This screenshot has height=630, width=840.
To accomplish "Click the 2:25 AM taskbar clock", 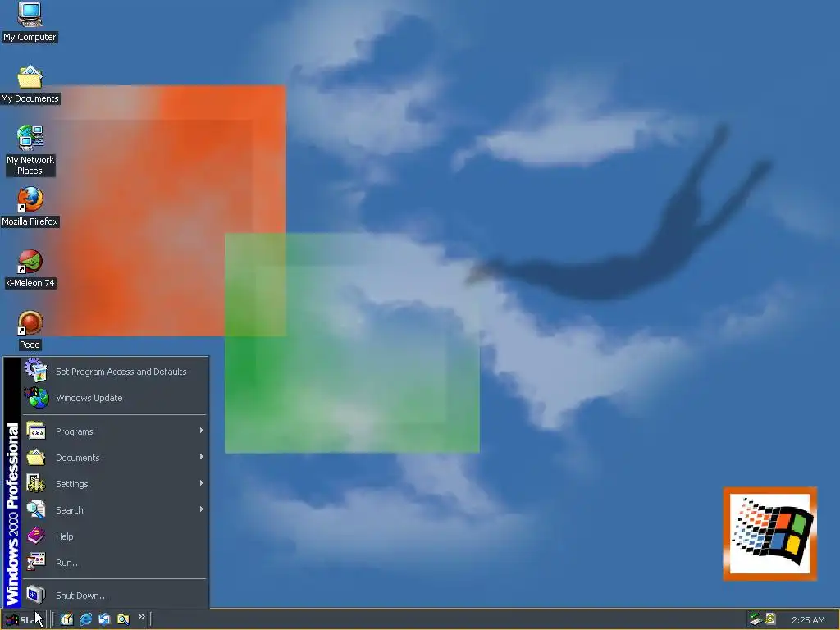I will pos(808,620).
